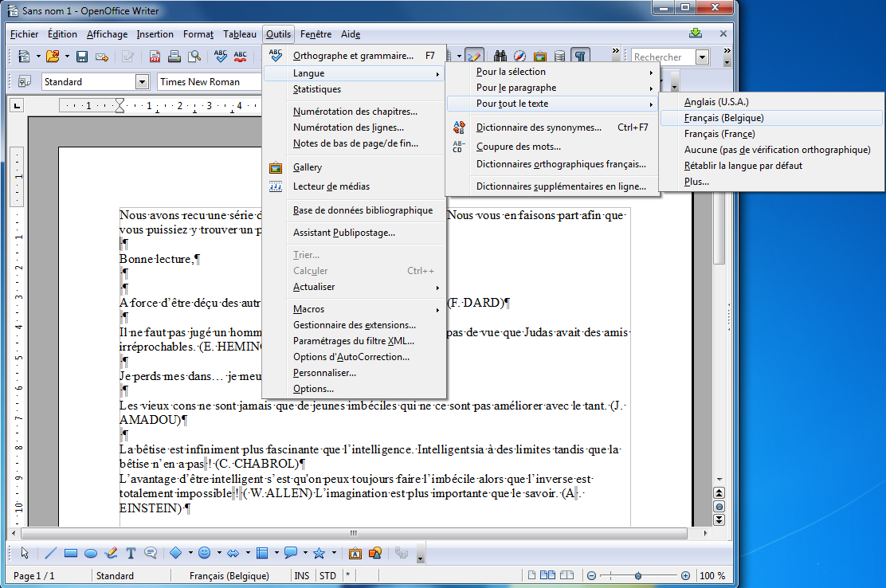Image resolution: width=886 pixels, height=588 pixels.
Task: Click the spelling and grammar check icon in toolbar
Action: point(221,57)
